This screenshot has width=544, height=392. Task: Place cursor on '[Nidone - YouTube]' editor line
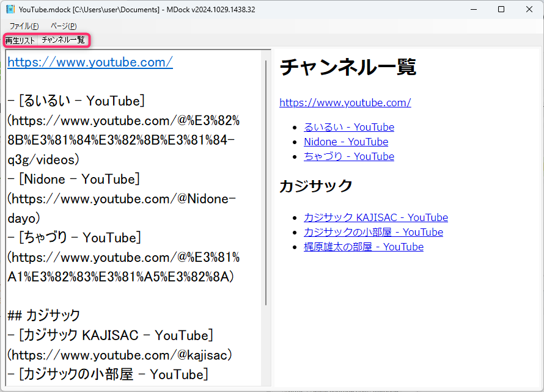pos(73,179)
